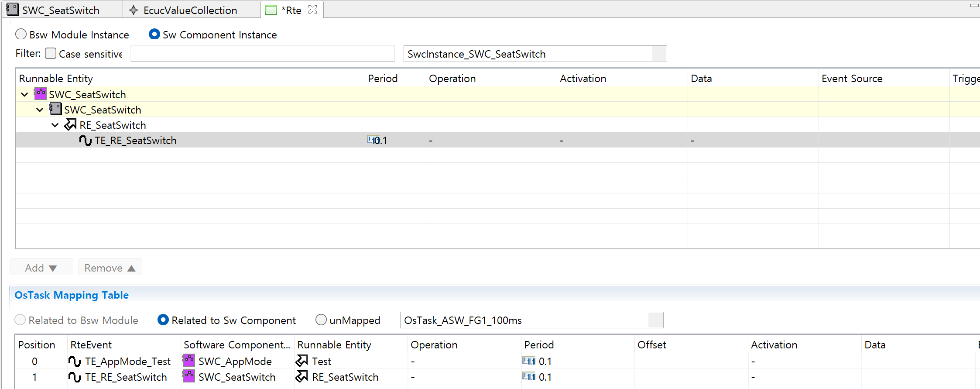Click the RE_SeatSwitch runnable icon in mapping table
980x389 pixels.
click(x=302, y=376)
